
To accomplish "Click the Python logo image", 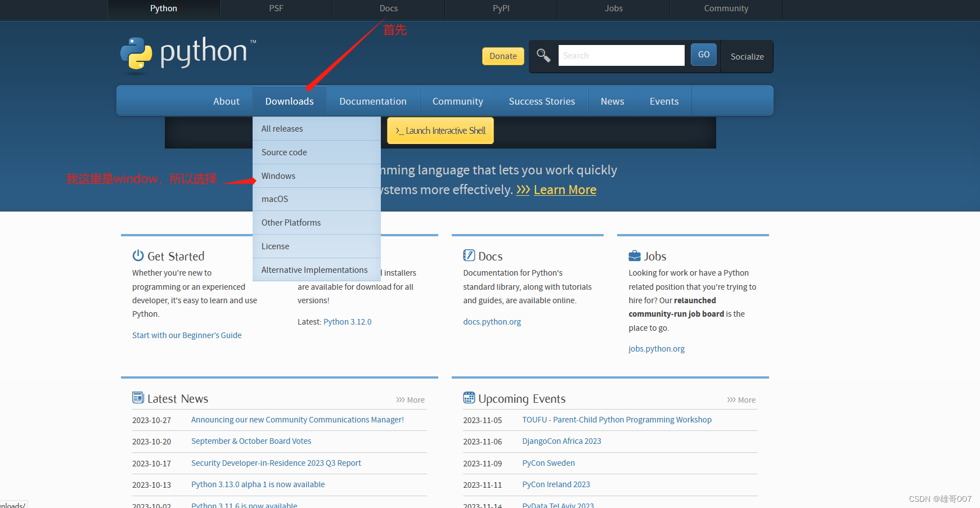I will point(188,55).
